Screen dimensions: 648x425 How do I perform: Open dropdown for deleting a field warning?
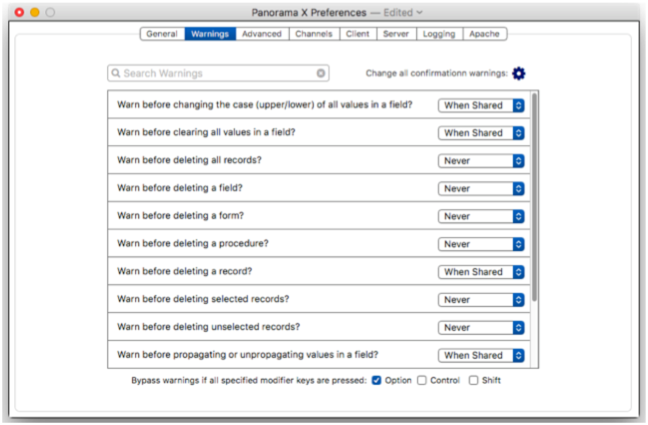481,189
